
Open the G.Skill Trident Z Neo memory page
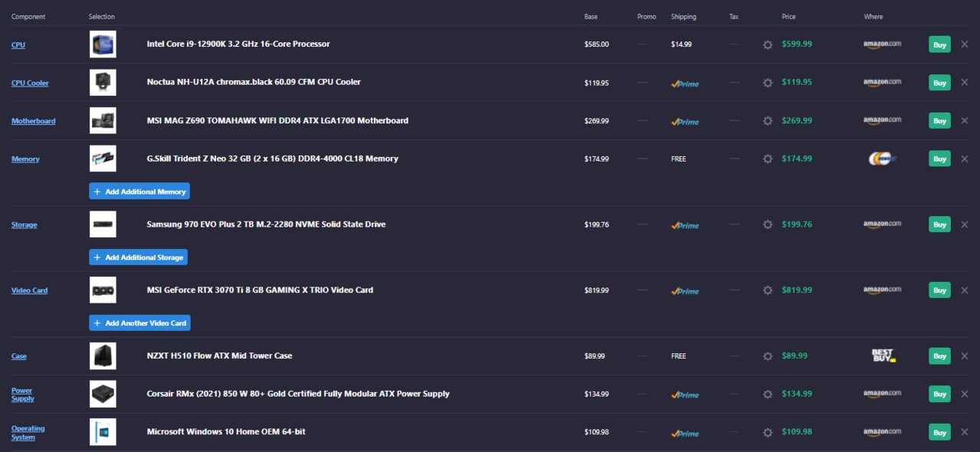click(272, 159)
